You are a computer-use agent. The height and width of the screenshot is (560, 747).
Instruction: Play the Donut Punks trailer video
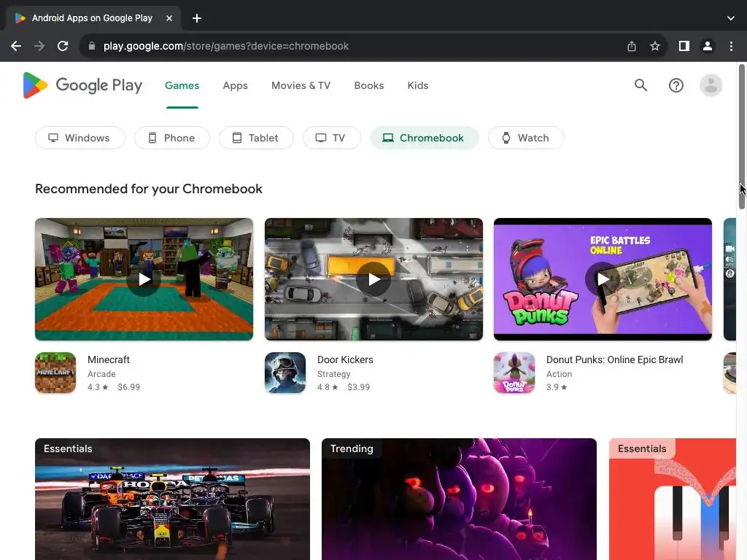(603, 279)
